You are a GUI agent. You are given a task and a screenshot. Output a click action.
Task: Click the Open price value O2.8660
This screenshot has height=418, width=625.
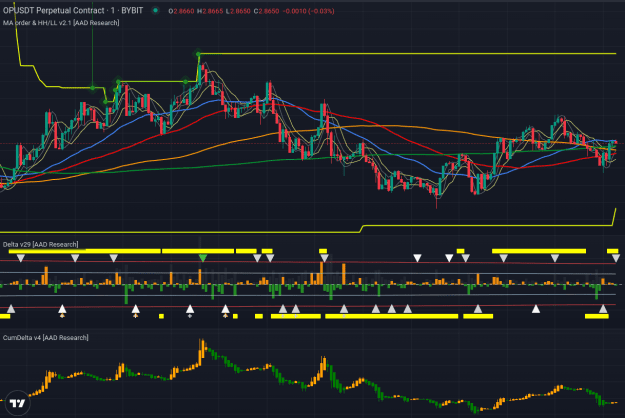[181, 11]
